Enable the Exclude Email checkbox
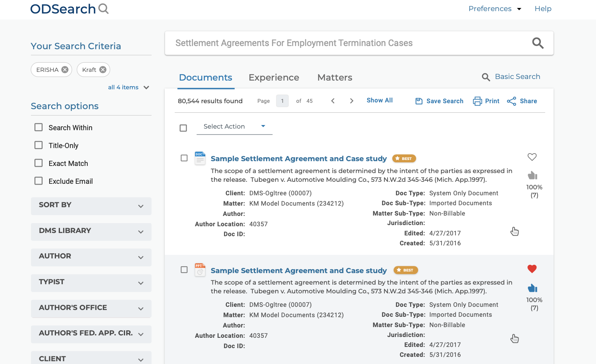Screen dimensions: 596x364 (39, 181)
